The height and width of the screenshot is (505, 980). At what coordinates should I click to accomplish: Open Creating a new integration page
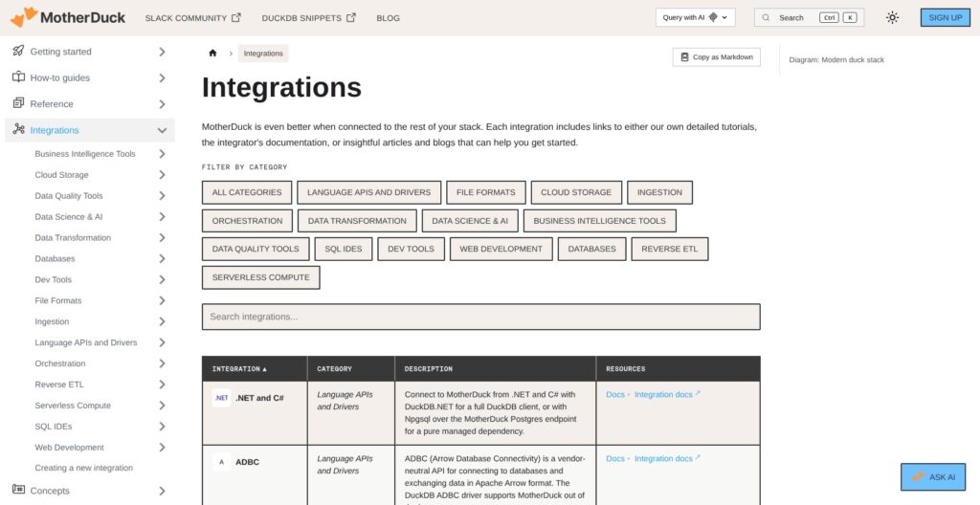coord(84,468)
